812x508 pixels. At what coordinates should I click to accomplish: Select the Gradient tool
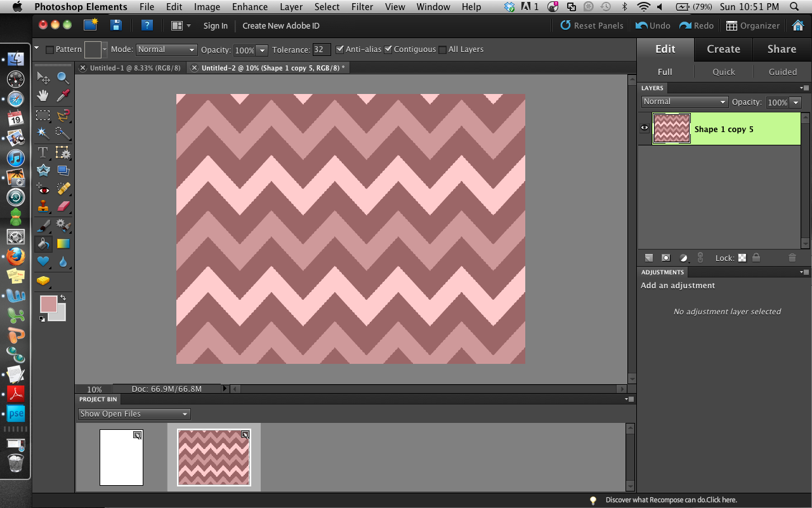coord(63,243)
